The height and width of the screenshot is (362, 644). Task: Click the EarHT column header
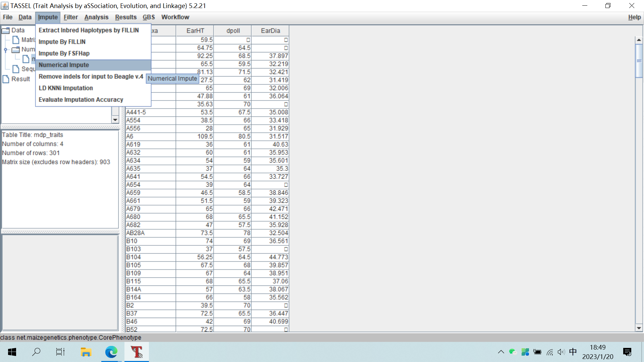click(x=195, y=31)
